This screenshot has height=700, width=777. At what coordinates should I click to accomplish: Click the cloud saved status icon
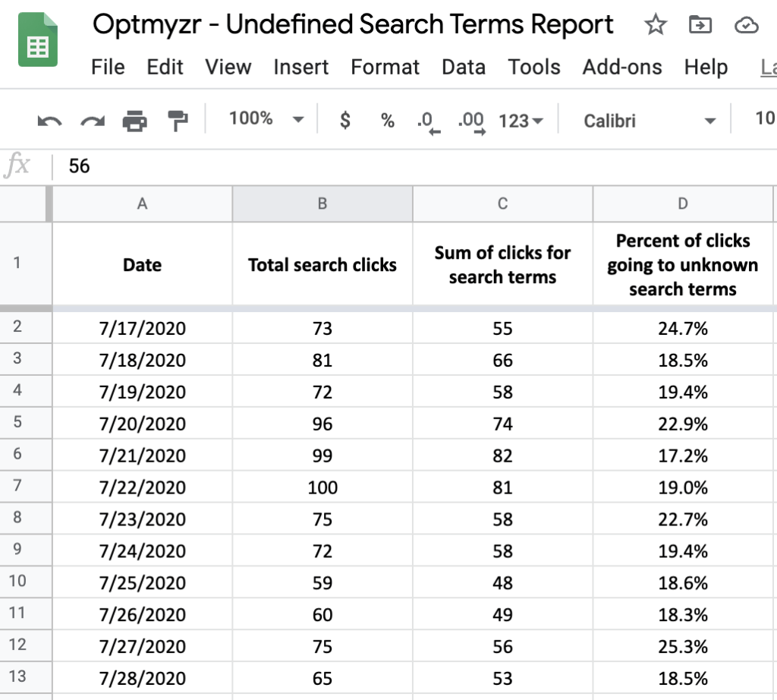(747, 25)
